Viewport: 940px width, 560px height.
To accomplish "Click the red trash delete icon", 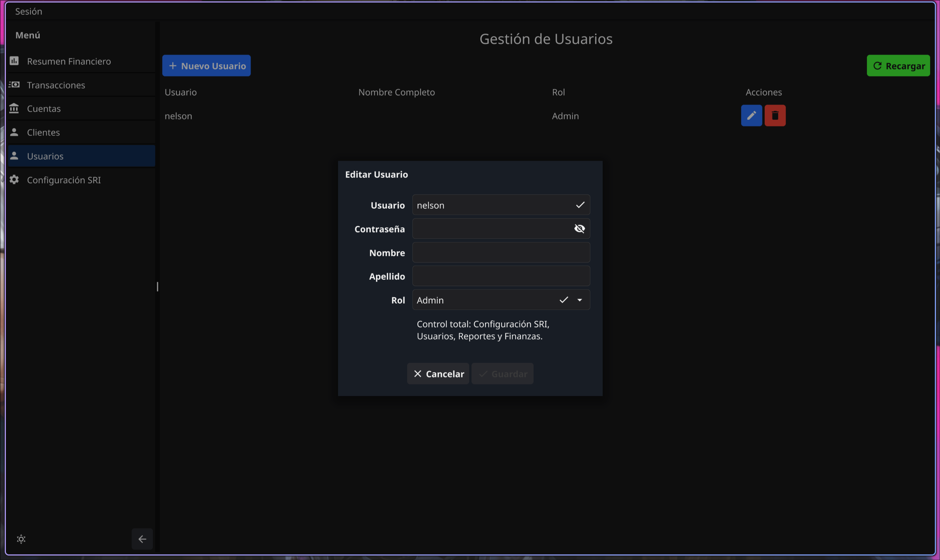I will (775, 115).
